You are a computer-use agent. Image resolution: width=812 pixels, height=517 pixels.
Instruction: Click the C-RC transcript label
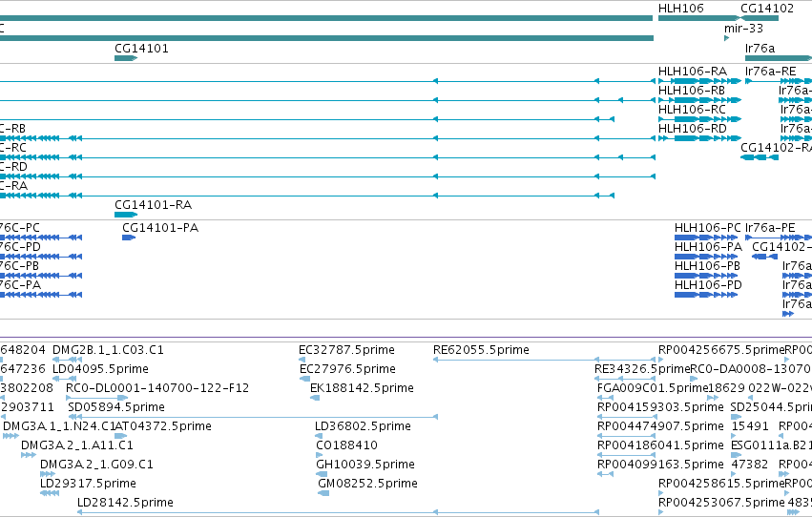click(13, 148)
